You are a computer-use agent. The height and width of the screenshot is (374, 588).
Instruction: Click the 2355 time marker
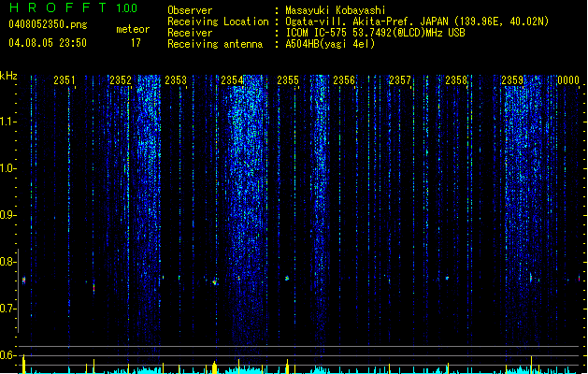288,79
